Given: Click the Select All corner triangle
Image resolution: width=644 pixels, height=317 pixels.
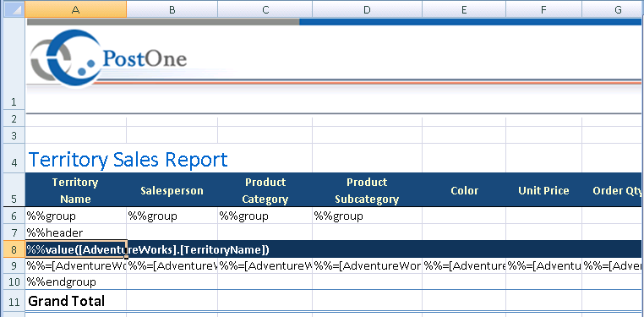Looking at the screenshot, I should [14, 10].
